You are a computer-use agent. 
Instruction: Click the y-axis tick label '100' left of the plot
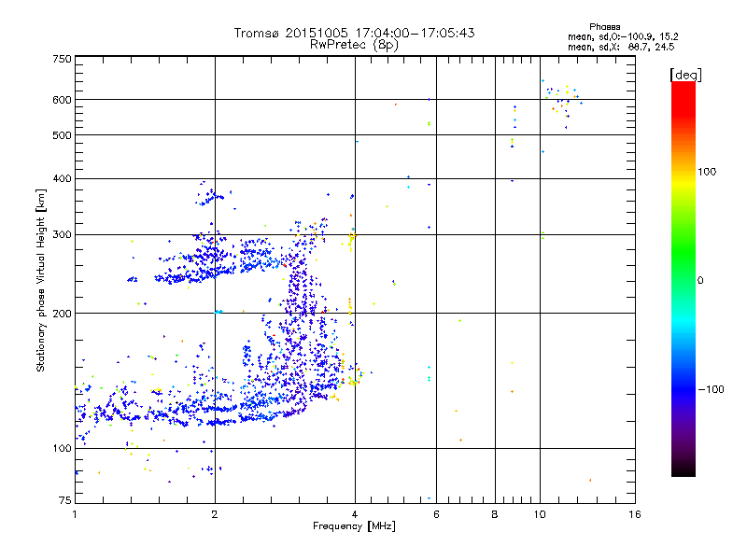click(62, 448)
